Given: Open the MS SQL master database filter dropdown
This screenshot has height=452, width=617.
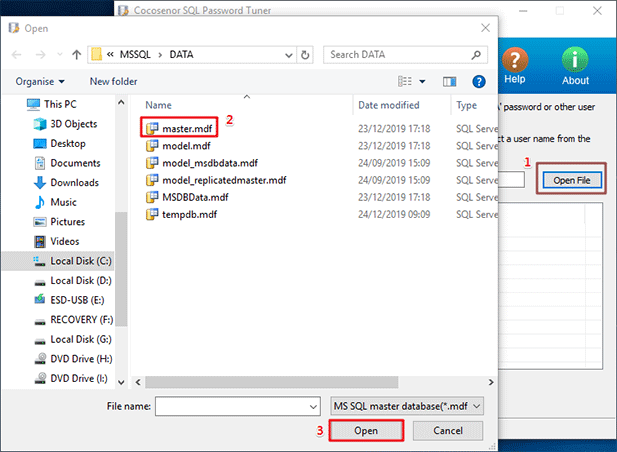Looking at the screenshot, I should [407, 406].
